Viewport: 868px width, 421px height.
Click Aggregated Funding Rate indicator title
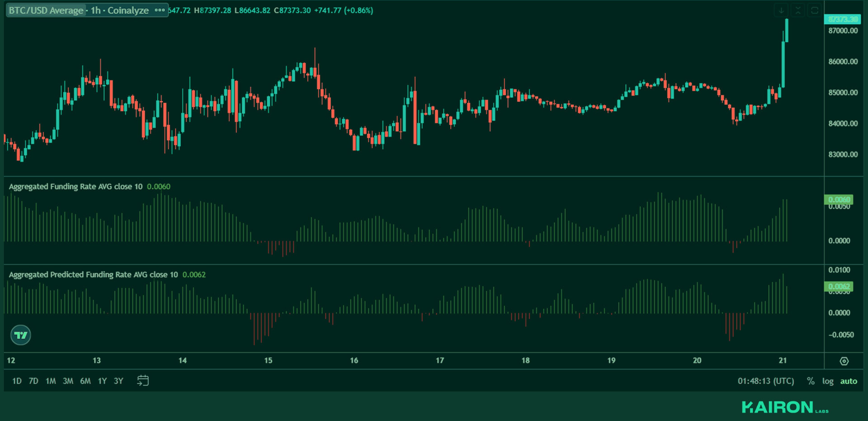point(75,187)
